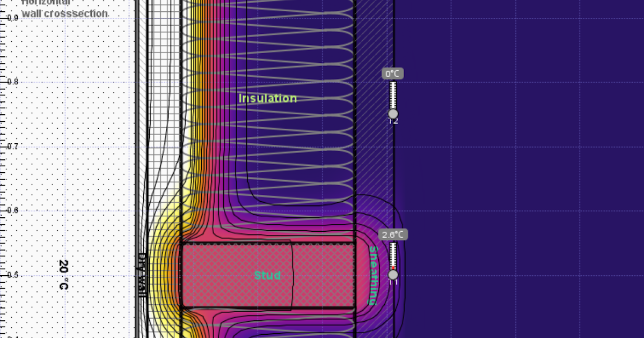Click the 2.6°C readout badge above T1
Screen dimensions: 644x338
pos(392,234)
